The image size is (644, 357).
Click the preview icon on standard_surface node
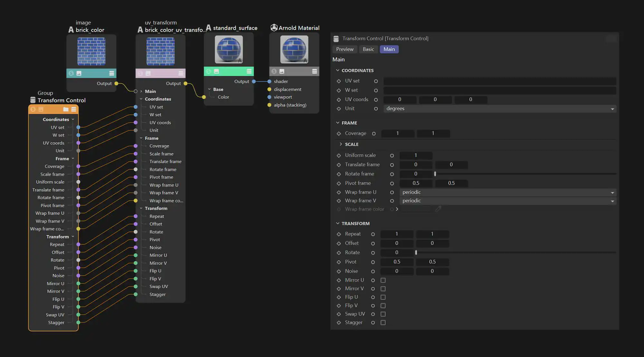click(x=217, y=71)
